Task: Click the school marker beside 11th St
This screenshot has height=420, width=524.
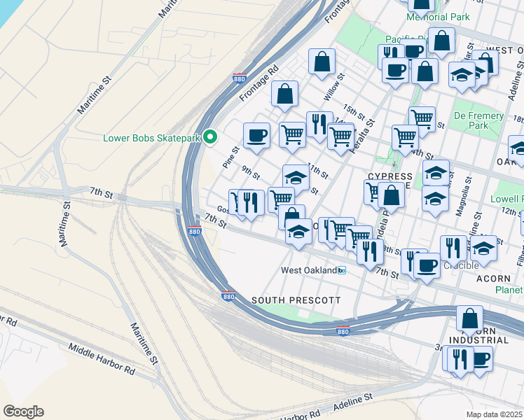Action: tap(296, 178)
